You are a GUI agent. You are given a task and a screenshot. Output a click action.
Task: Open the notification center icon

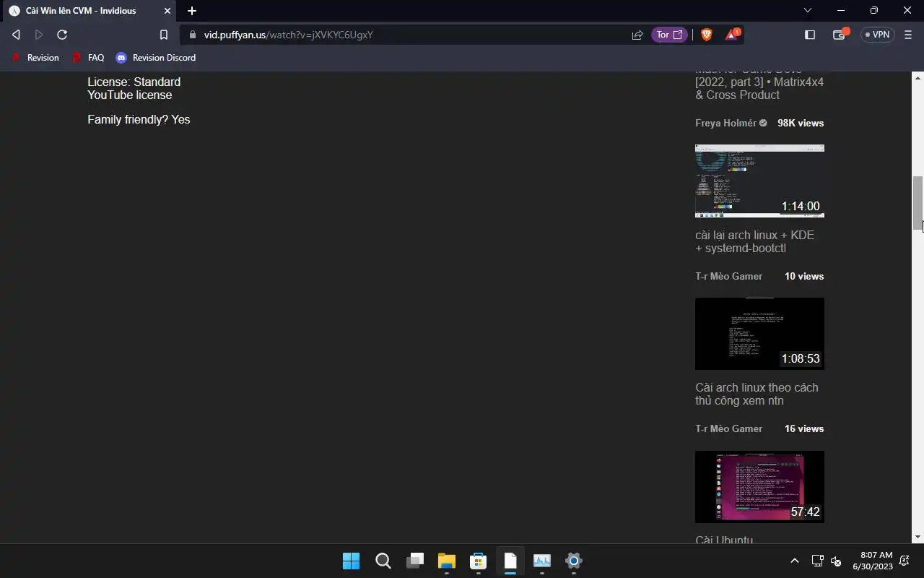click(905, 561)
